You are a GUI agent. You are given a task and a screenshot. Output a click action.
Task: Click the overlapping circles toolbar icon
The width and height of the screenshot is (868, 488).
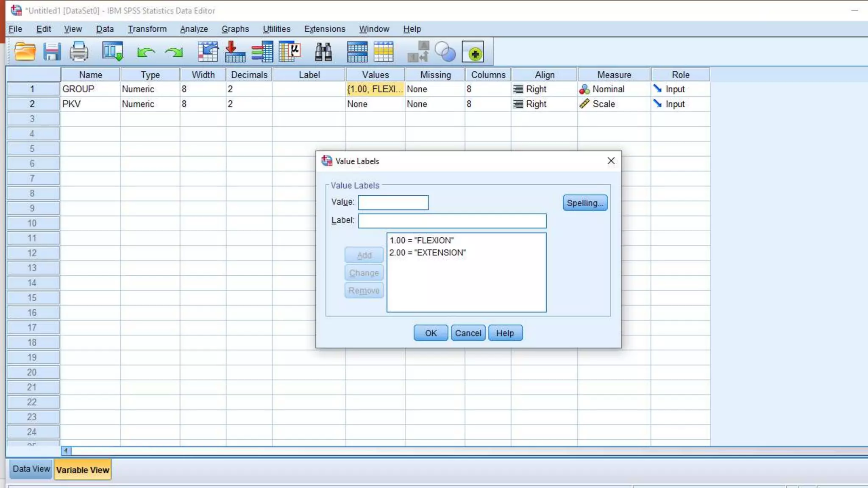445,52
